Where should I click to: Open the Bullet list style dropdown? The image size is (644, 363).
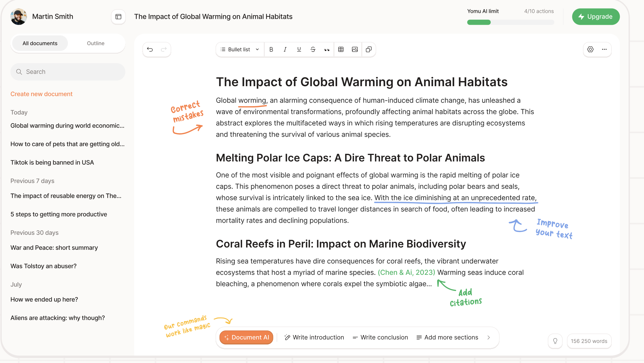coord(240,49)
